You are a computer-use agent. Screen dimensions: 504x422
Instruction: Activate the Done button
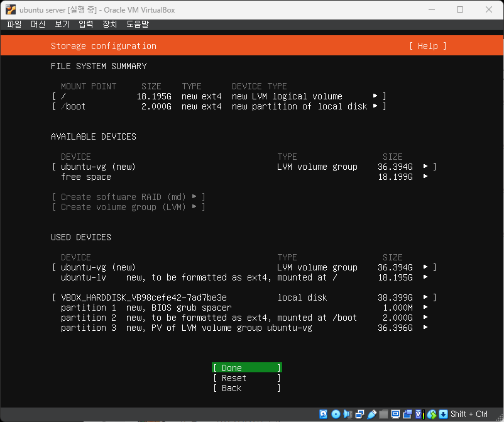[x=247, y=368]
